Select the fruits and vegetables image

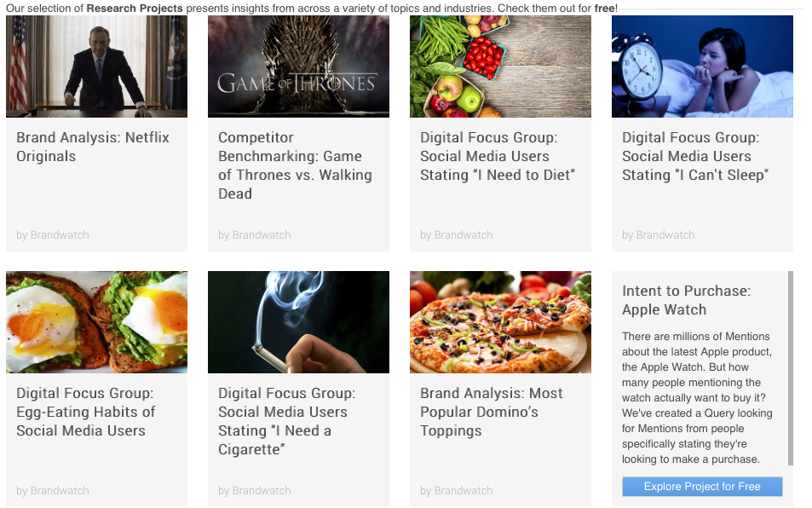(x=500, y=66)
